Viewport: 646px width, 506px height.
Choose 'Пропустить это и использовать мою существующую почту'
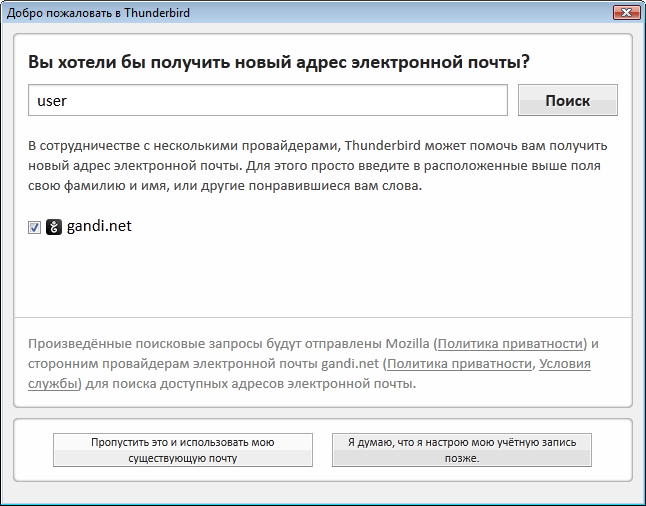pos(183,450)
